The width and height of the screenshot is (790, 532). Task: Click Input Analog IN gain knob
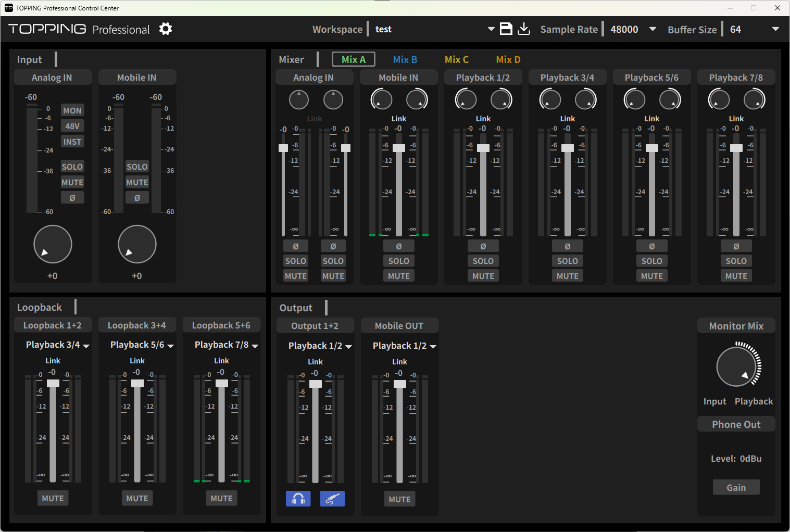click(x=53, y=244)
